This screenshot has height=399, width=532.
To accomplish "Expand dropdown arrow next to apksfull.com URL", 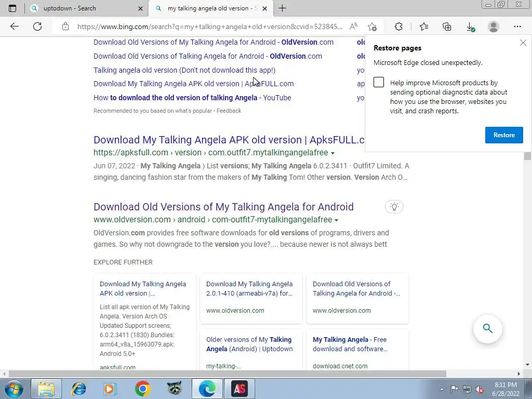I will [333, 153].
